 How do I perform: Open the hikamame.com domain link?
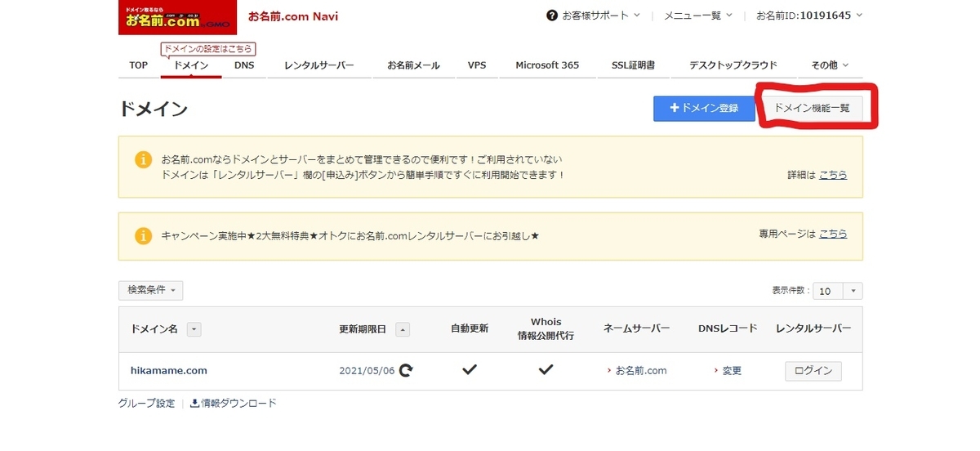point(169,370)
